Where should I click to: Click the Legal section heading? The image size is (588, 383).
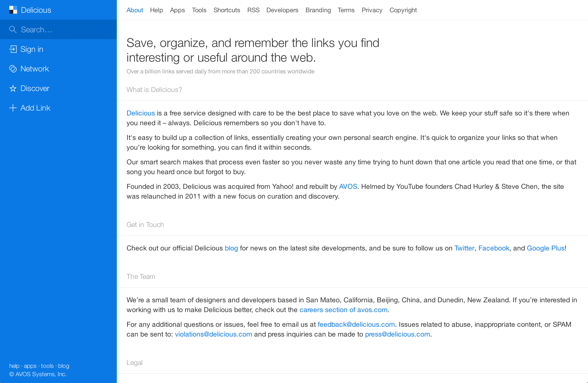(x=134, y=362)
